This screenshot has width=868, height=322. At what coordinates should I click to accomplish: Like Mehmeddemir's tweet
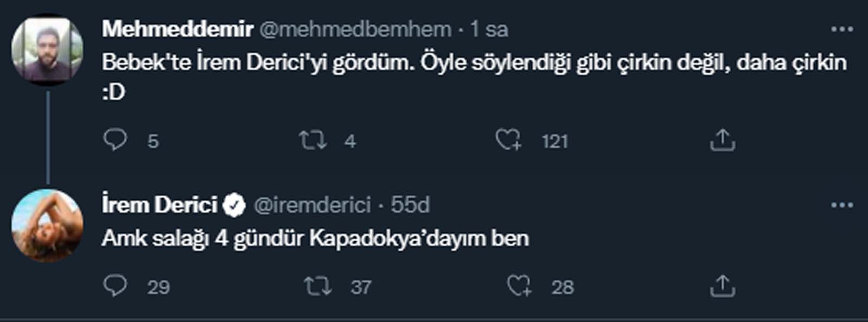click(509, 141)
